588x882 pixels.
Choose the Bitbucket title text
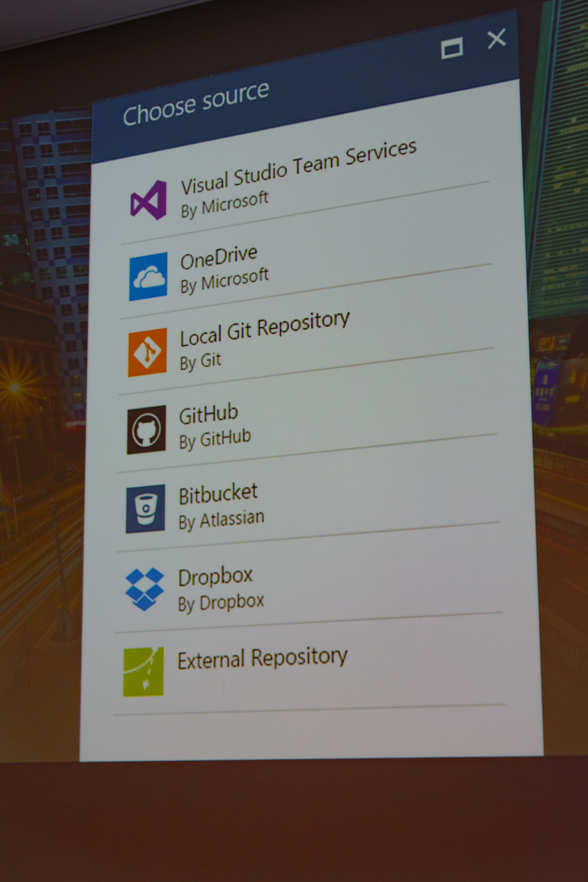coord(218,494)
